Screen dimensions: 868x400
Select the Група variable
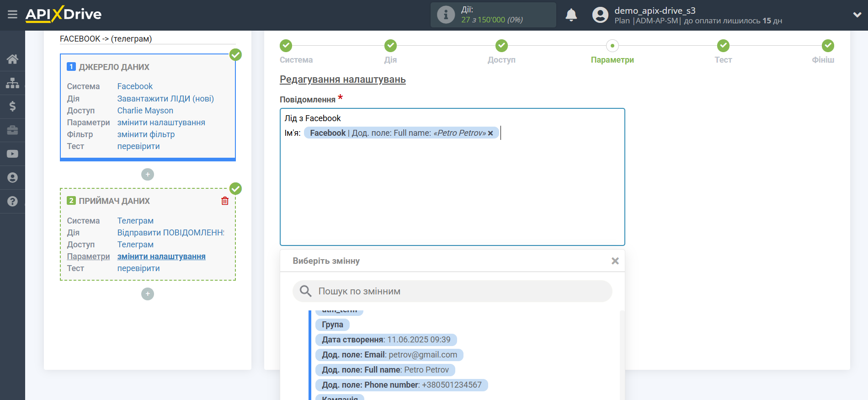click(x=332, y=325)
